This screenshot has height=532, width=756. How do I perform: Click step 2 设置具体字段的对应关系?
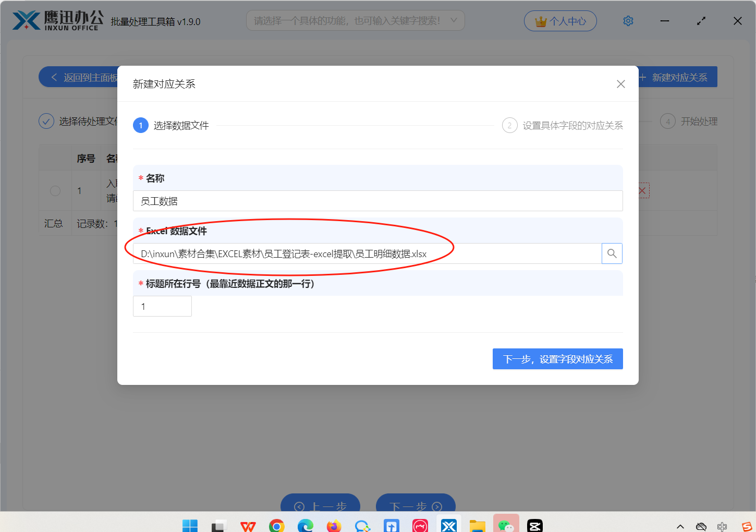click(x=563, y=126)
